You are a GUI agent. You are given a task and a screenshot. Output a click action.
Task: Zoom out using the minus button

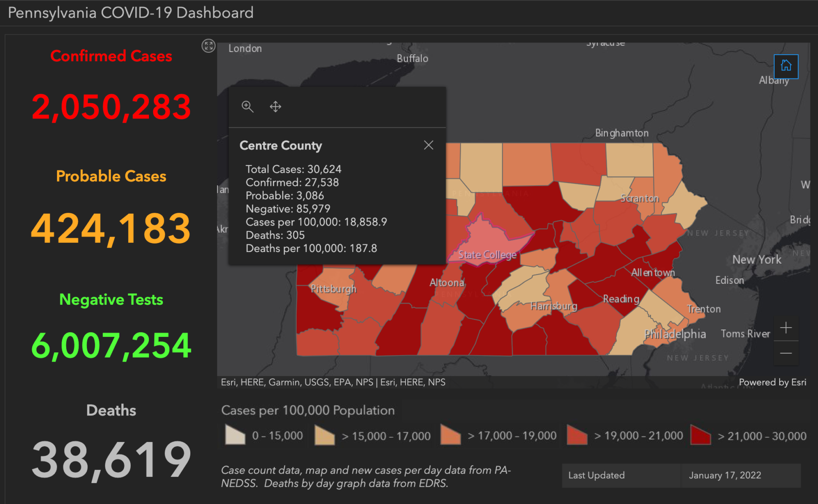pyautogui.click(x=786, y=354)
